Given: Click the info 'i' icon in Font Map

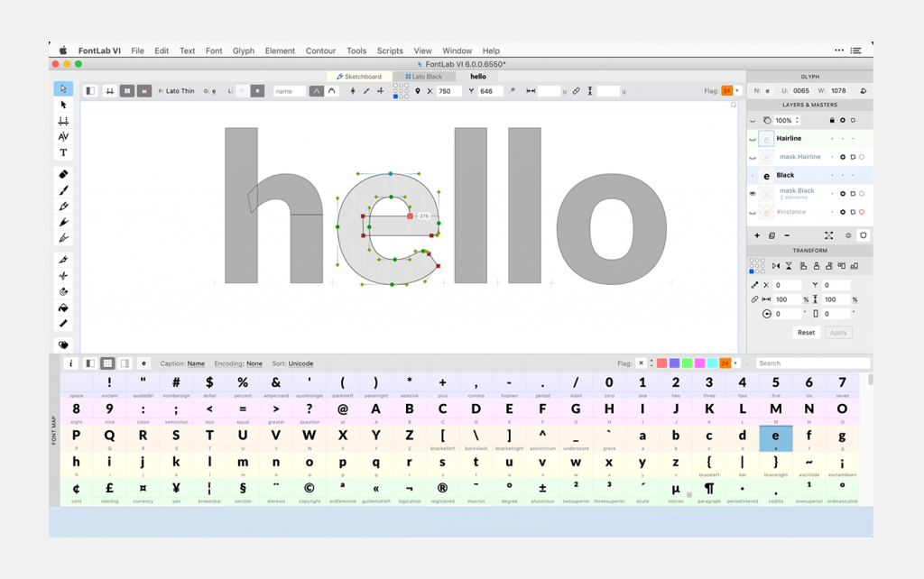Looking at the screenshot, I should 70,363.
